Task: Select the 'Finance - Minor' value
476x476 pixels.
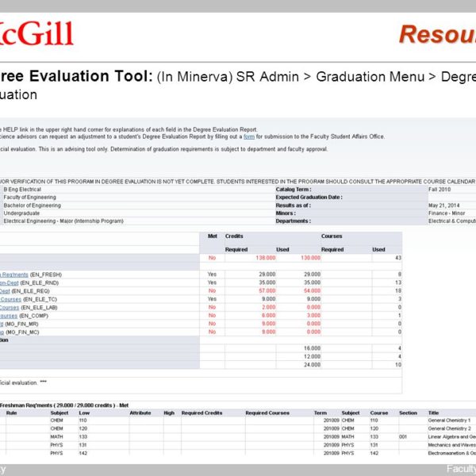Action: pos(448,213)
